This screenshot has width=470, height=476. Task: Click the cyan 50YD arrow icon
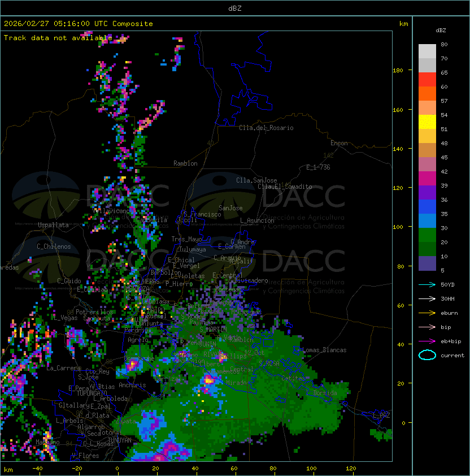427,285
